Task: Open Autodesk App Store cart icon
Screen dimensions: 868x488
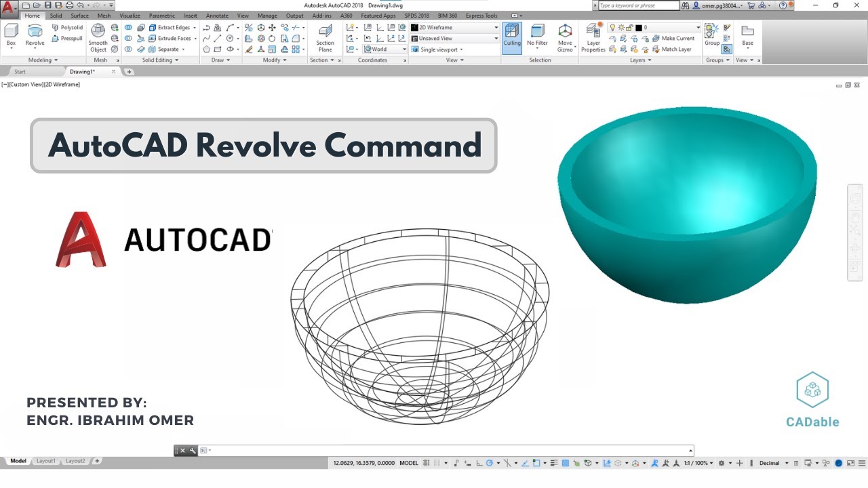Action: [751, 5]
